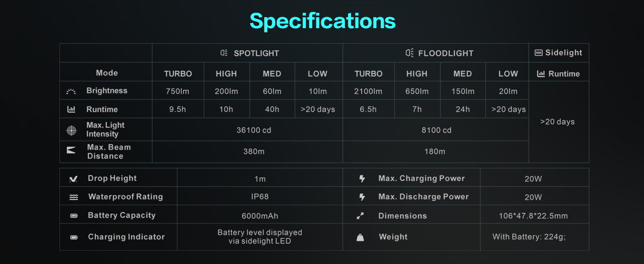Click the Sidelight icon in the header
Image resolution: width=644 pixels, height=264 pixels.
538,53
